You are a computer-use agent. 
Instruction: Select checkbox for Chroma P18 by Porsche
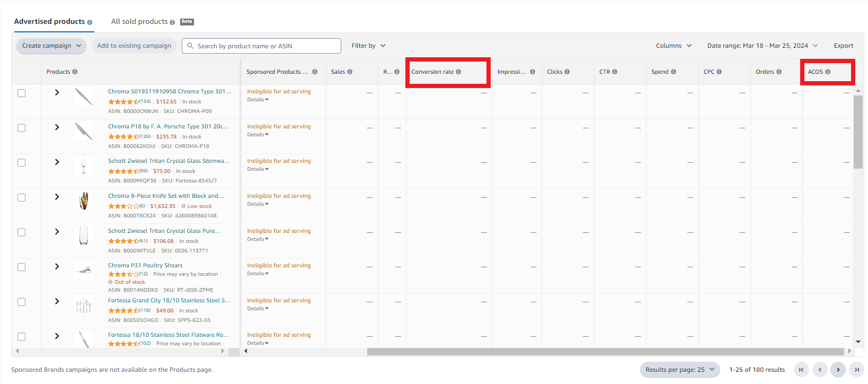(22, 128)
